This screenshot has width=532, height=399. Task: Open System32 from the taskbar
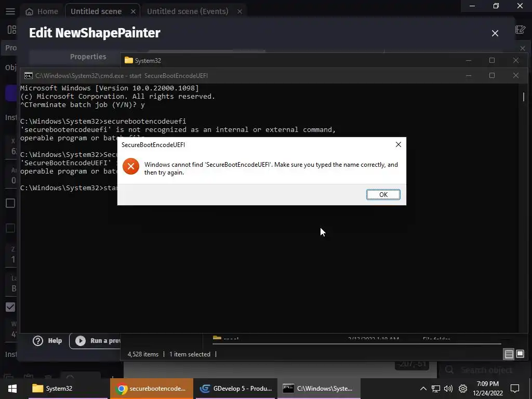pyautogui.click(x=69, y=389)
